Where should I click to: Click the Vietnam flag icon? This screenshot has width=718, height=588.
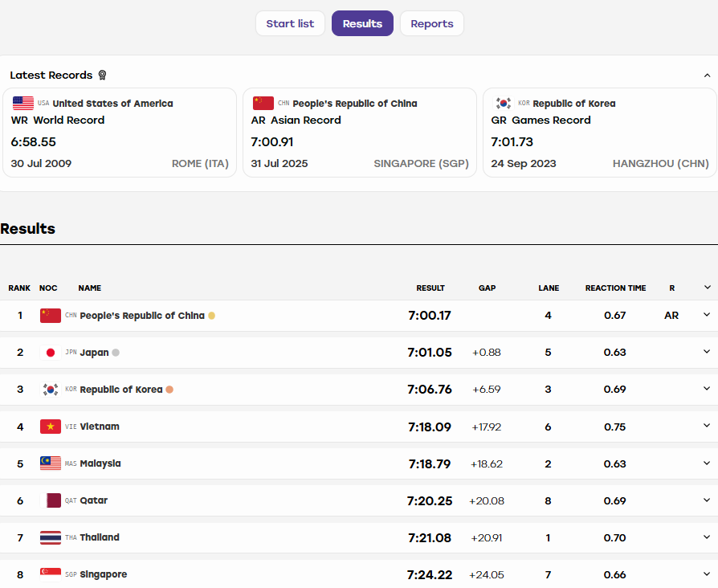pyautogui.click(x=51, y=427)
